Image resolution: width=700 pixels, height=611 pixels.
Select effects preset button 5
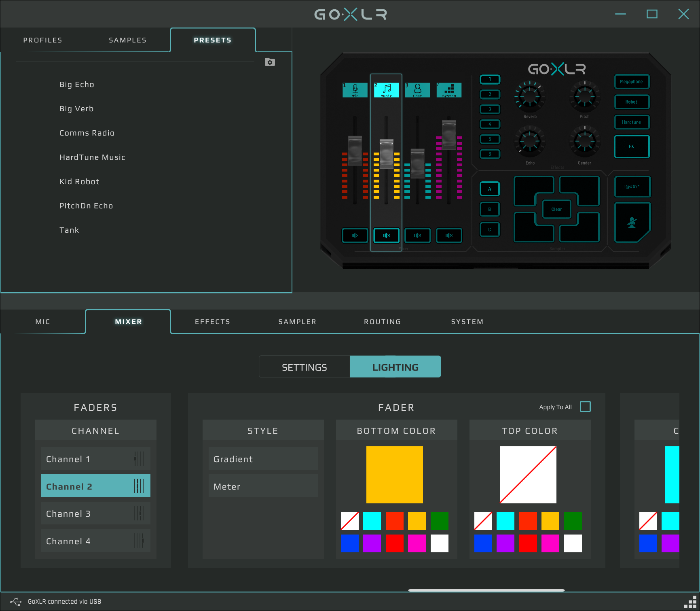pyautogui.click(x=490, y=139)
